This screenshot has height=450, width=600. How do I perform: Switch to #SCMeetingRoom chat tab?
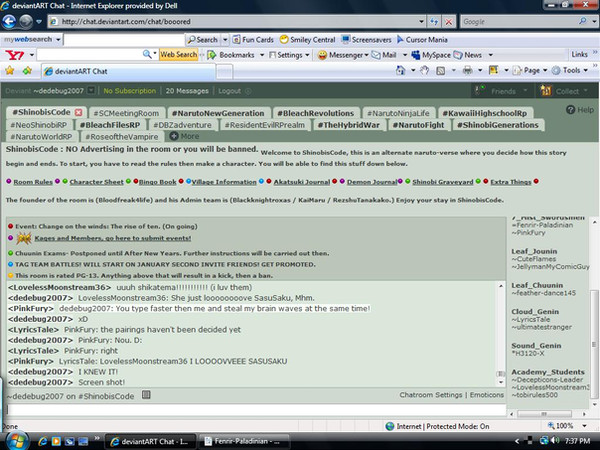coord(126,113)
